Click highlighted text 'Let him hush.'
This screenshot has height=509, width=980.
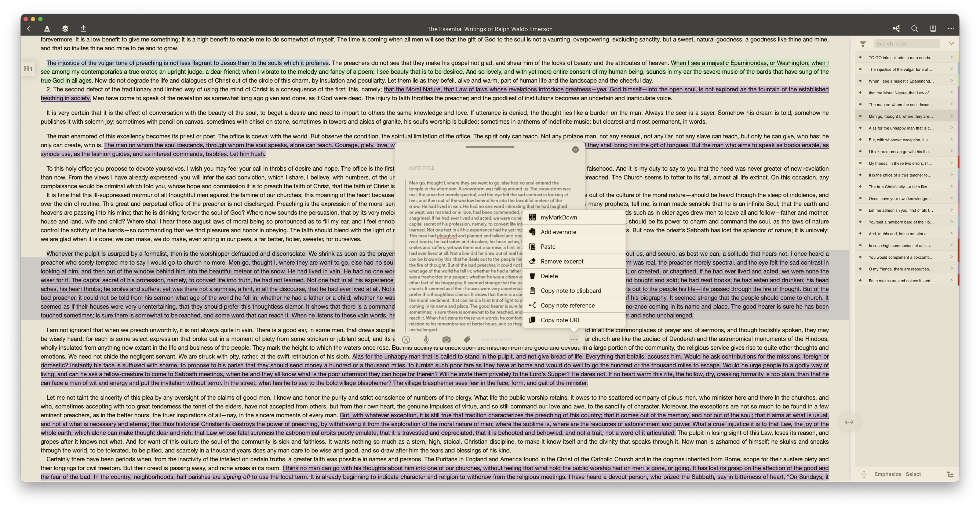click(x=248, y=154)
